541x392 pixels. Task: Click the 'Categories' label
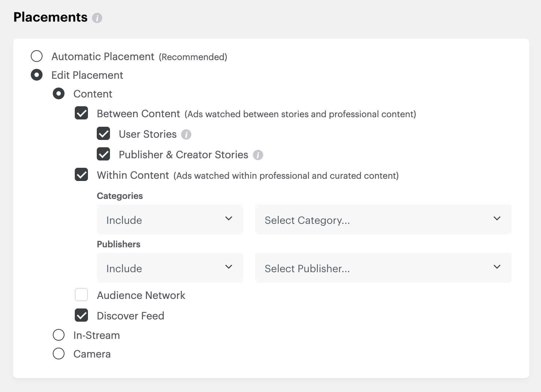(120, 196)
